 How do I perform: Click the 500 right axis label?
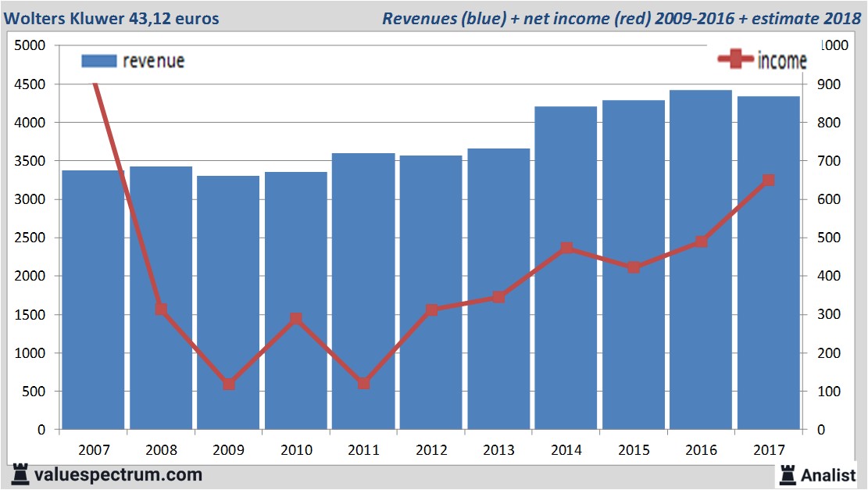point(829,238)
